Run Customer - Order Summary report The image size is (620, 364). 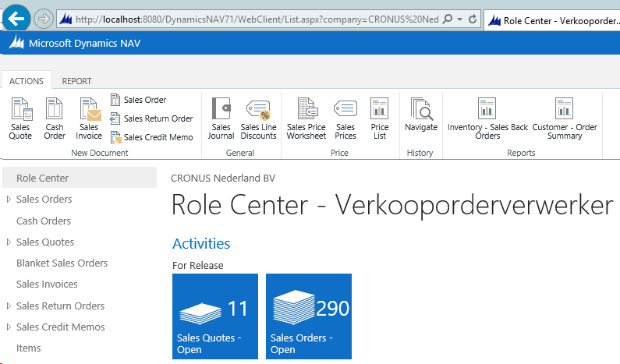click(565, 118)
